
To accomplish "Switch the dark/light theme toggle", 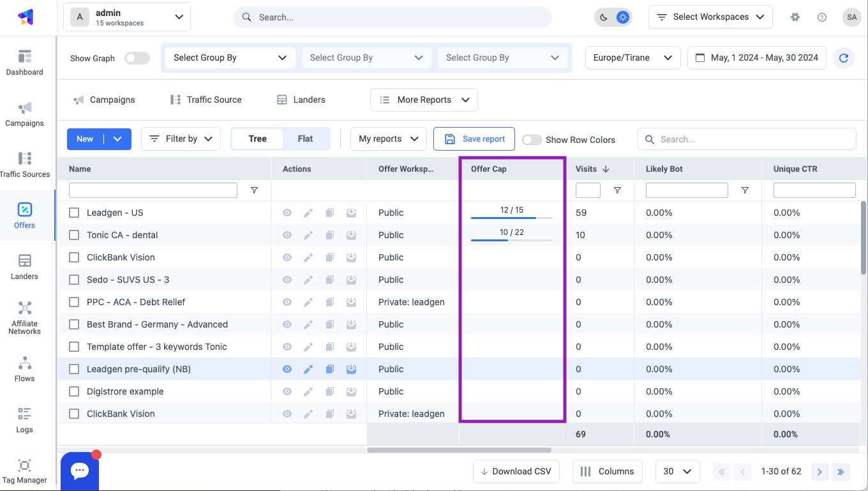I will tap(613, 17).
